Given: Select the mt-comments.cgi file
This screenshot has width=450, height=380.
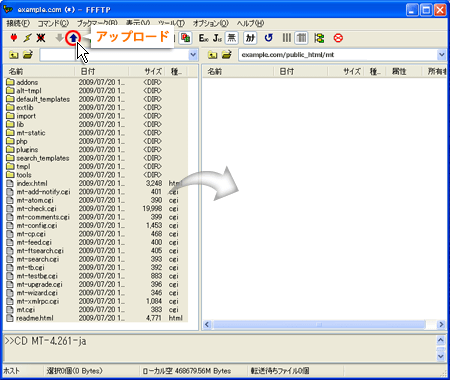Looking at the screenshot, I should coord(38,217).
